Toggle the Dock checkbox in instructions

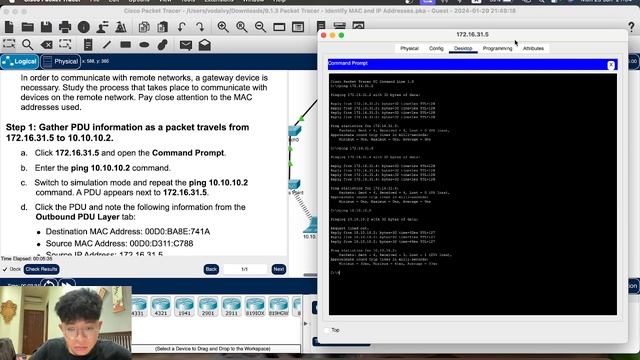coord(5,269)
